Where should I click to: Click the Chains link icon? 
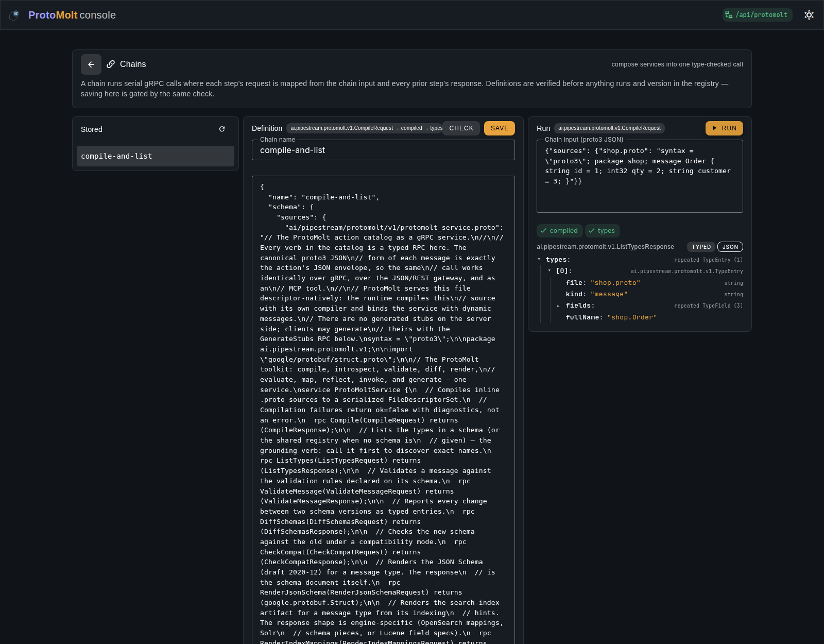pos(111,64)
